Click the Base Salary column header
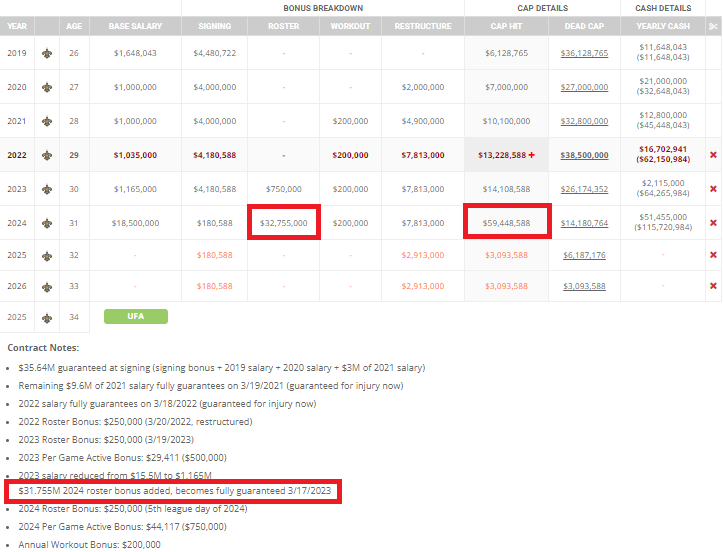The height and width of the screenshot is (552, 724). click(x=135, y=26)
